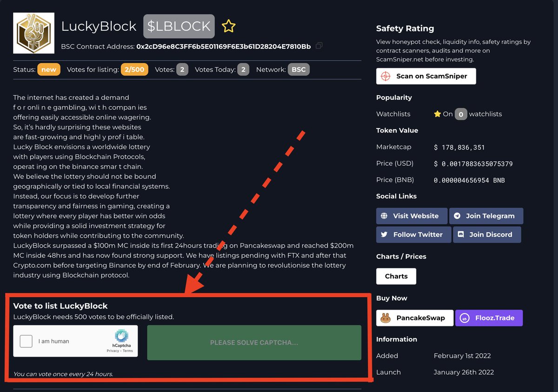Viewport: 558px width, 392px height.
Task: Click the Twitter bird icon
Action: click(x=384, y=235)
